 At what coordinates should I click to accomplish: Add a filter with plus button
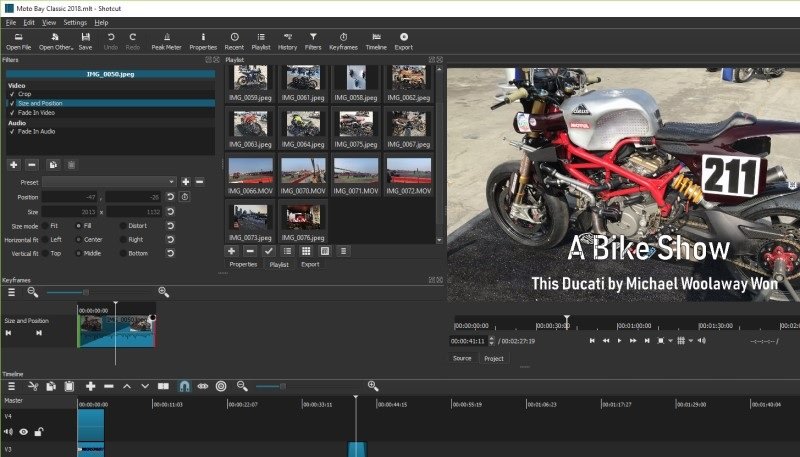tap(14, 165)
